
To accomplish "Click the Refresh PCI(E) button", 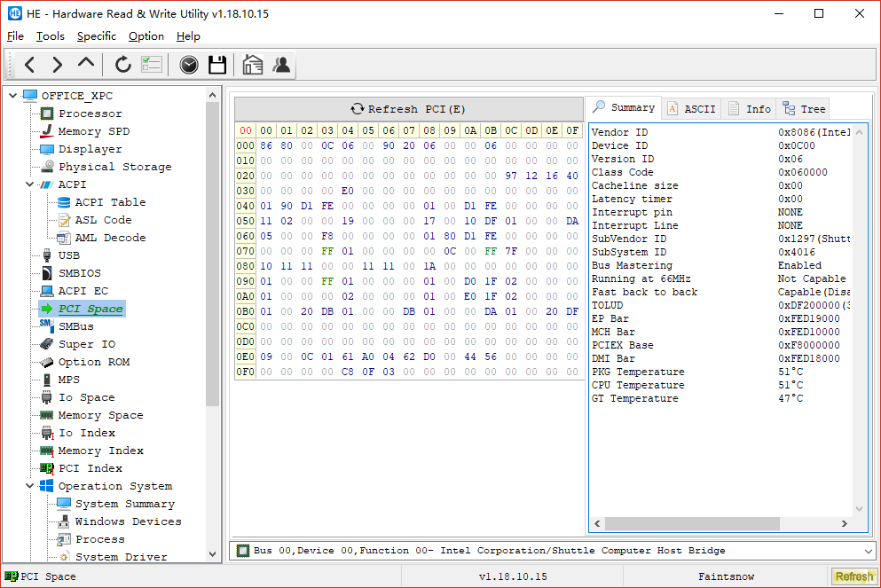I will point(408,109).
